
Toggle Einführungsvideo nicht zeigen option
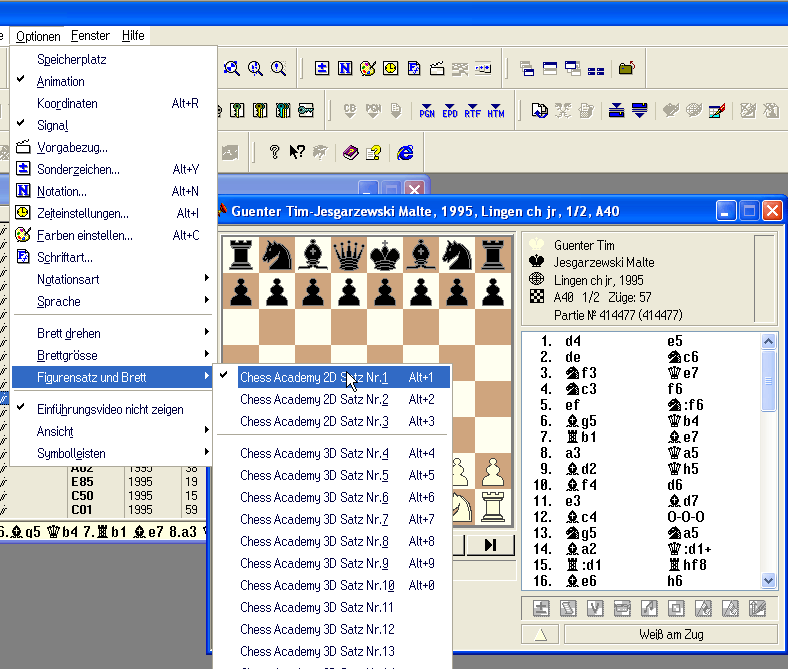point(114,409)
